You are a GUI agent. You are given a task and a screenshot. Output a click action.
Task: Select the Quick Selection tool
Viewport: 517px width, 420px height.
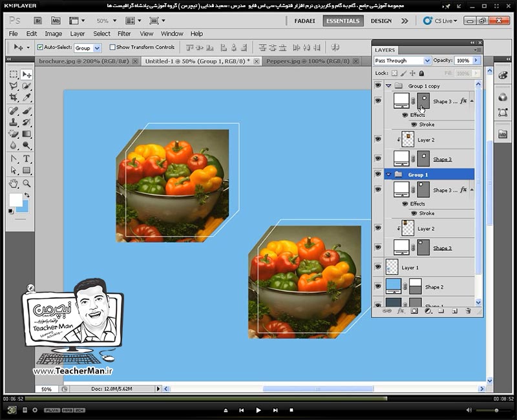26,86
